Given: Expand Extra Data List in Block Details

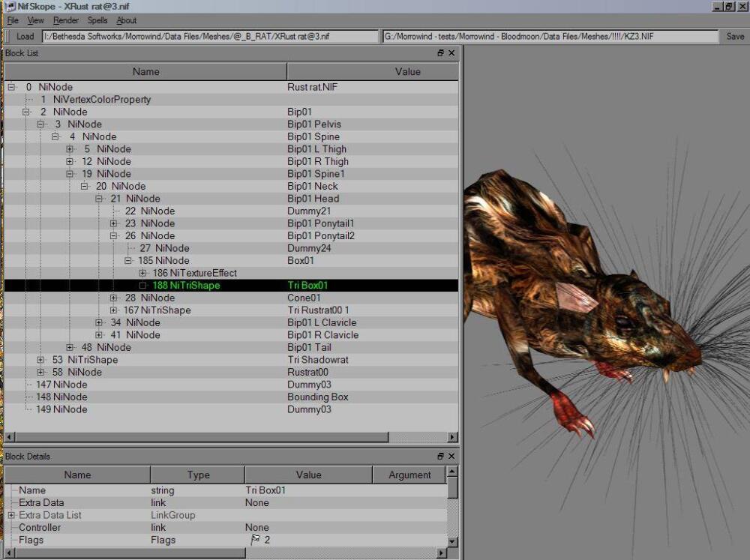Looking at the screenshot, I should [x=11, y=515].
